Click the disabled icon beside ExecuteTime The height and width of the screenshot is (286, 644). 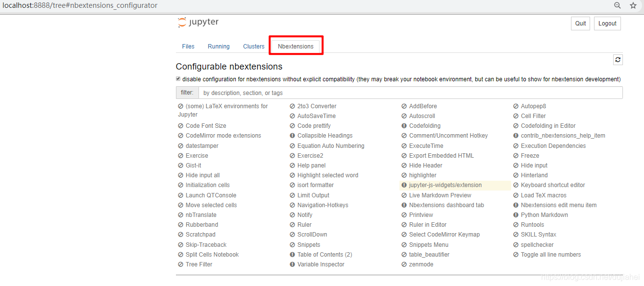tap(404, 146)
